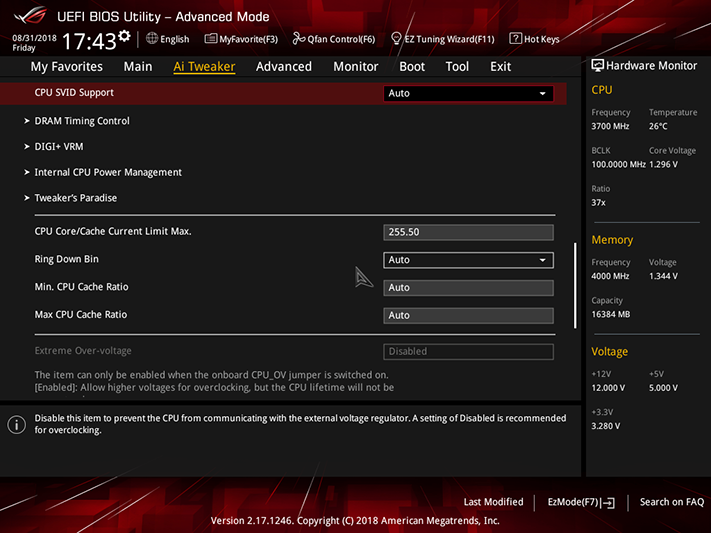The height and width of the screenshot is (533, 711).
Task: Open MyFavorite(F3) menu
Action: [x=241, y=39]
